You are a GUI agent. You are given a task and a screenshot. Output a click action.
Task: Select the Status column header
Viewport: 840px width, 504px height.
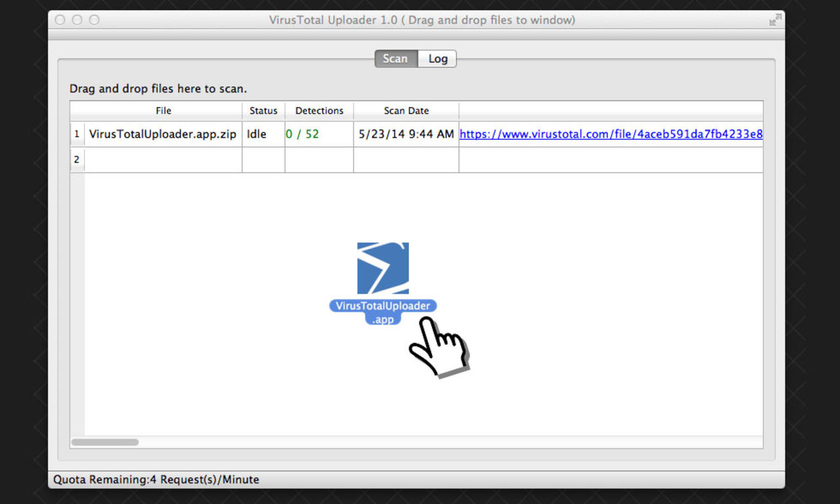[263, 110]
